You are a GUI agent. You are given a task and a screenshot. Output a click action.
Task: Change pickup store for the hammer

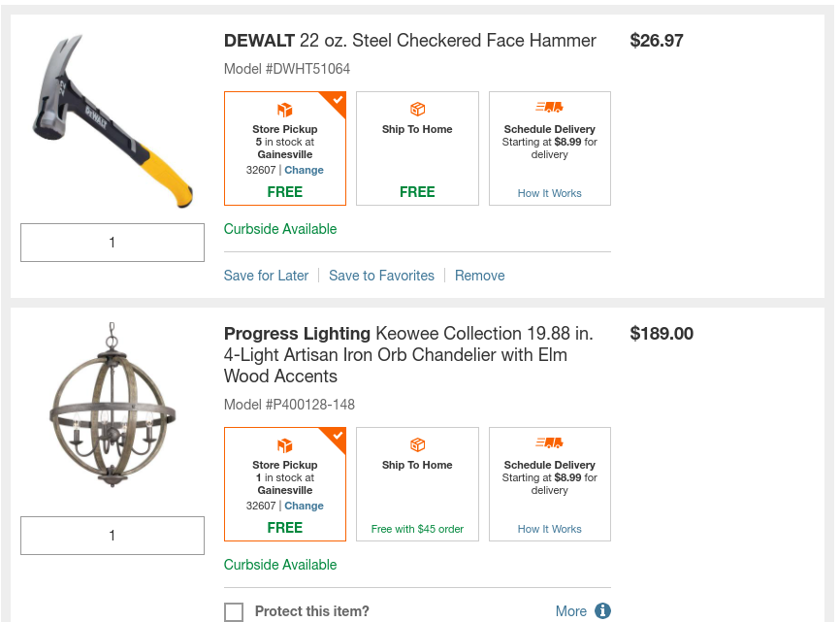pos(304,170)
